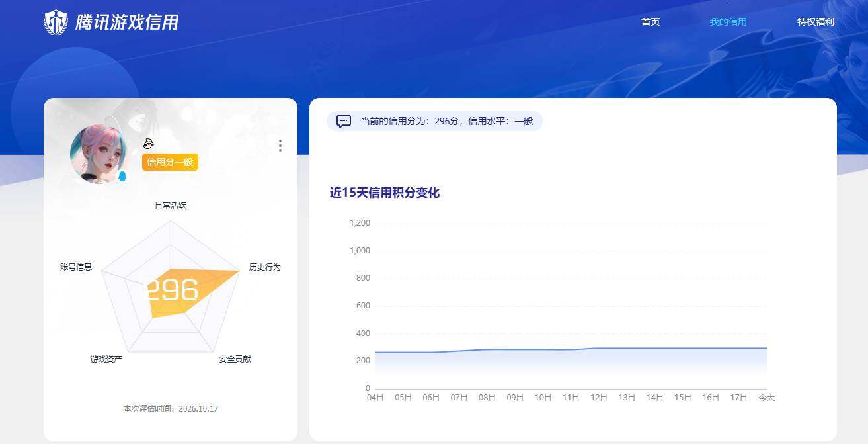Click the blue QQ penguin badge on avatar
This screenshot has height=444, width=868.
click(x=122, y=176)
